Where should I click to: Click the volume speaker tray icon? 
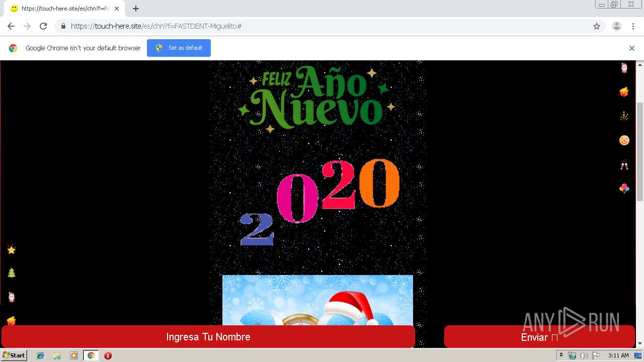coord(584,355)
